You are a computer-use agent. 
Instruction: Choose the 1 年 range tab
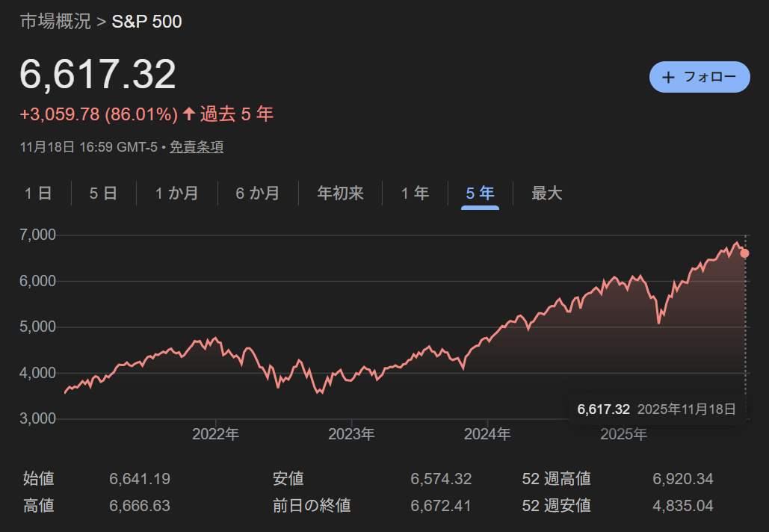(415, 194)
